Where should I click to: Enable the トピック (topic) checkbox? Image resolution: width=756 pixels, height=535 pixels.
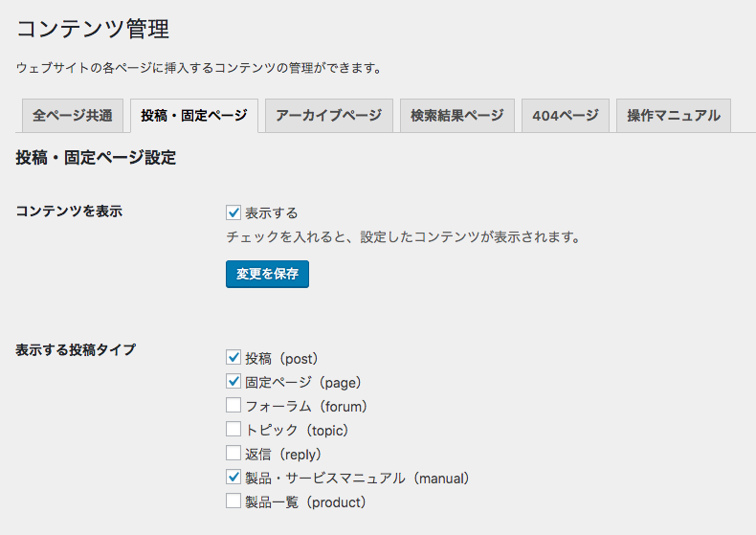pos(233,429)
